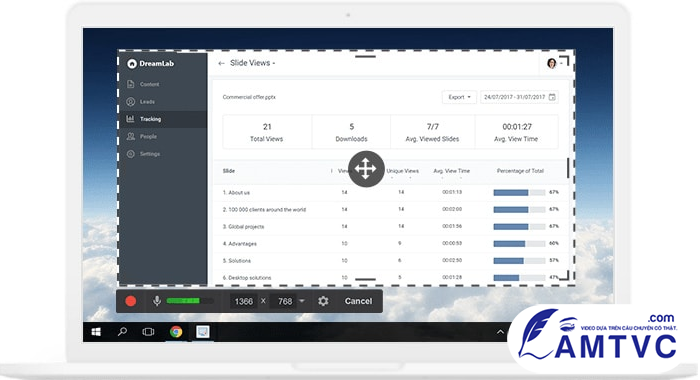Grab the move-selection crosshair handle
The height and width of the screenshot is (380, 700).
[366, 169]
